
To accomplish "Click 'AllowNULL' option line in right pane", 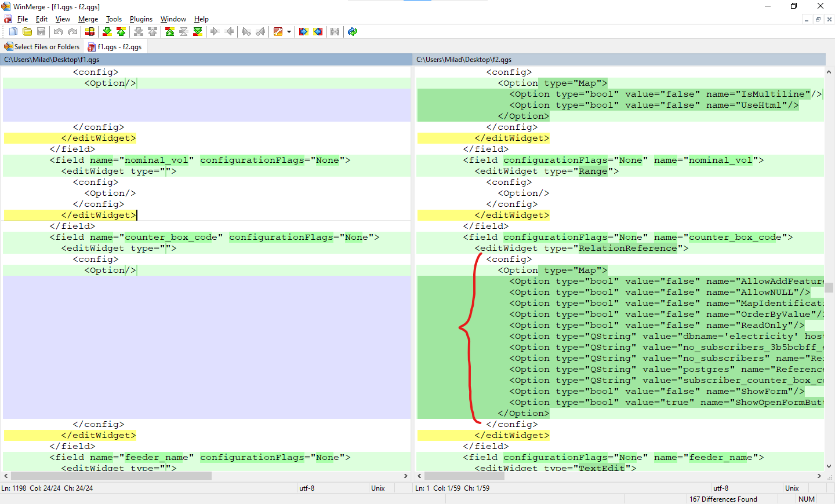I will pyautogui.click(x=660, y=292).
